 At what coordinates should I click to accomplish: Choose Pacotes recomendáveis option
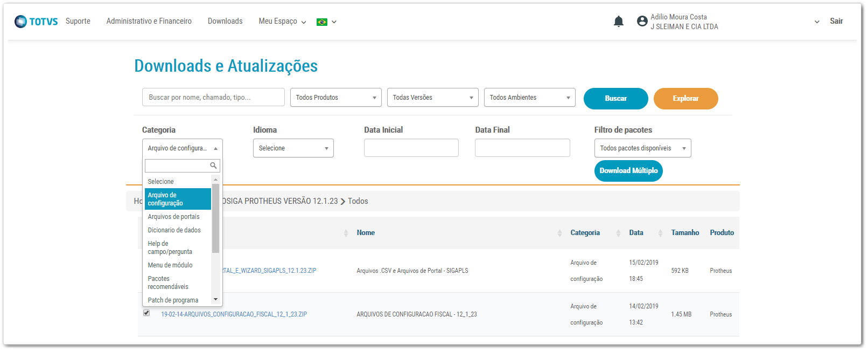(x=178, y=283)
